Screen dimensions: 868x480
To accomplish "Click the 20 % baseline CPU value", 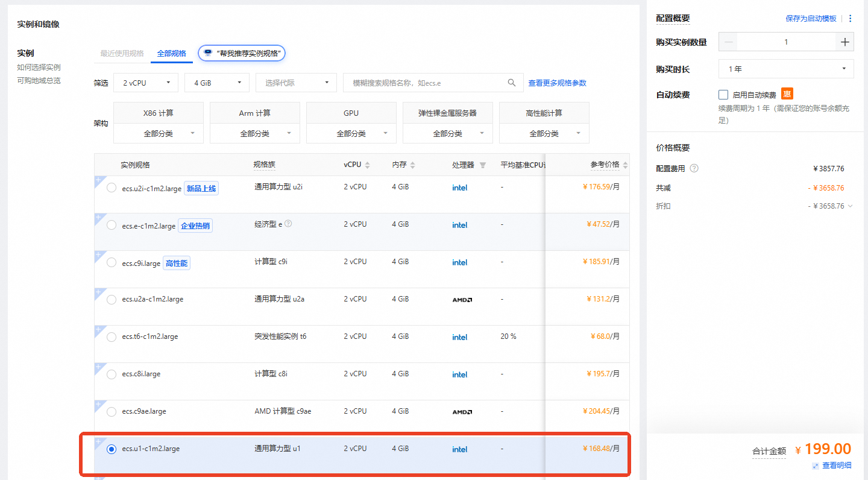I will click(508, 336).
